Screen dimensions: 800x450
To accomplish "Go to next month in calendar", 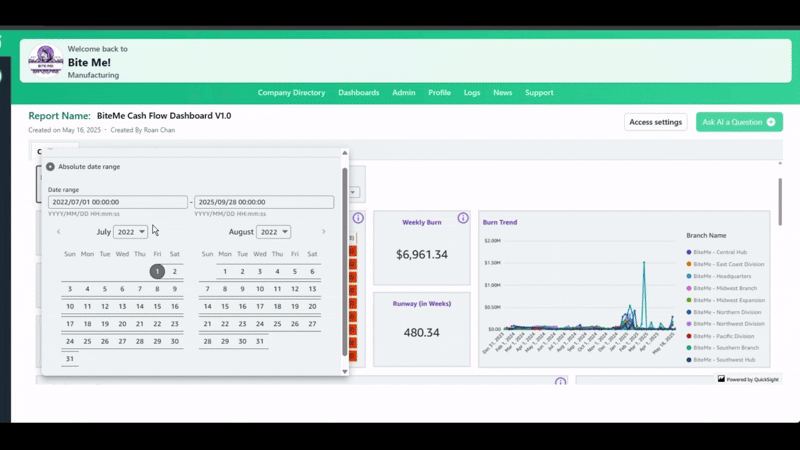I will 323,232.
